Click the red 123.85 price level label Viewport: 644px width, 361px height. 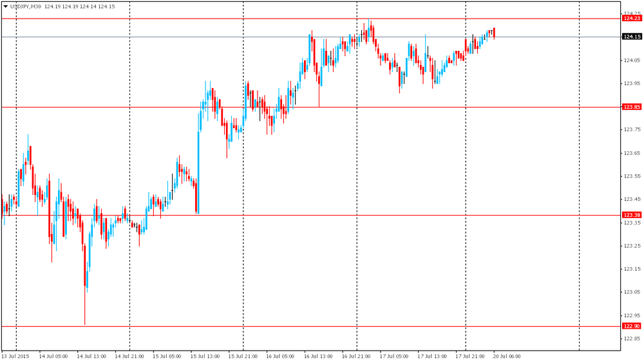click(632, 107)
